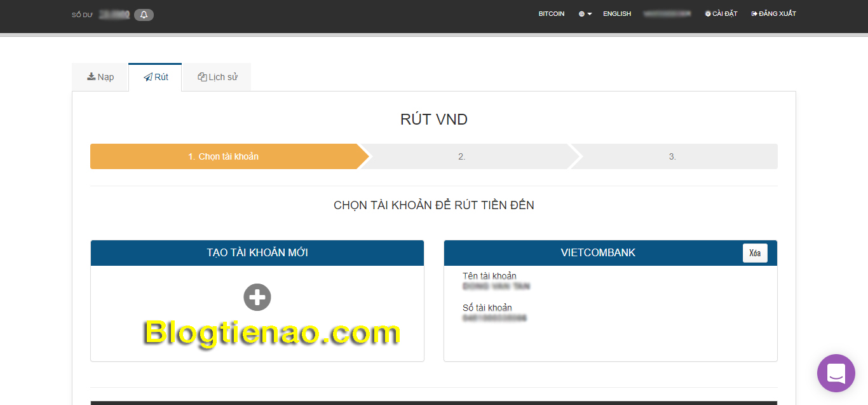Click the BITCOIN link in top bar
868x405 pixels.
coord(551,14)
